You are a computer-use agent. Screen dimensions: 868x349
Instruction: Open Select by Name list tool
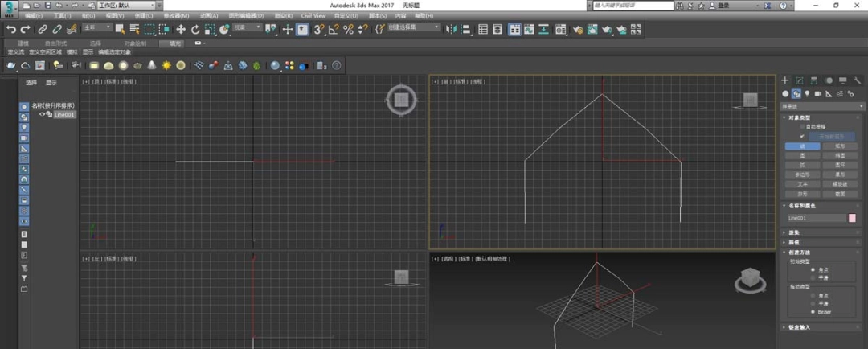pos(134,30)
